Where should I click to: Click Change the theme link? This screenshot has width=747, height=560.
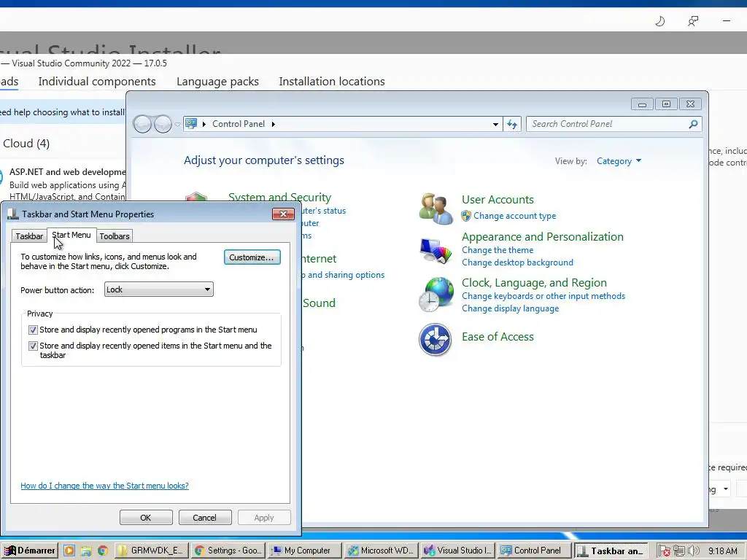pos(498,250)
